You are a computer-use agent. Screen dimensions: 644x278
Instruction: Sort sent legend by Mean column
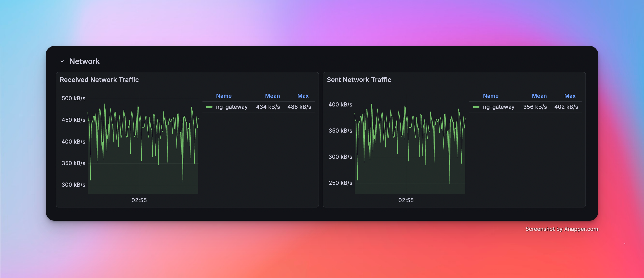pos(539,96)
